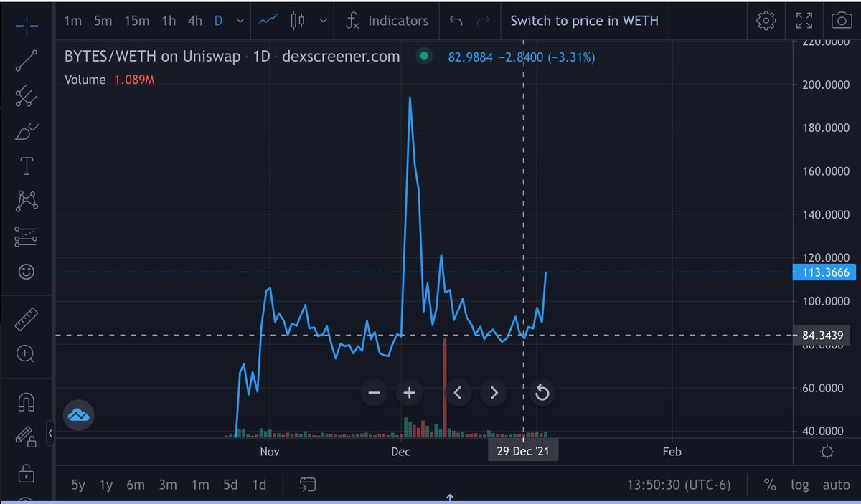Screen dimensions: 861x504
Task: Undo the last chart action
Action: [456, 21]
